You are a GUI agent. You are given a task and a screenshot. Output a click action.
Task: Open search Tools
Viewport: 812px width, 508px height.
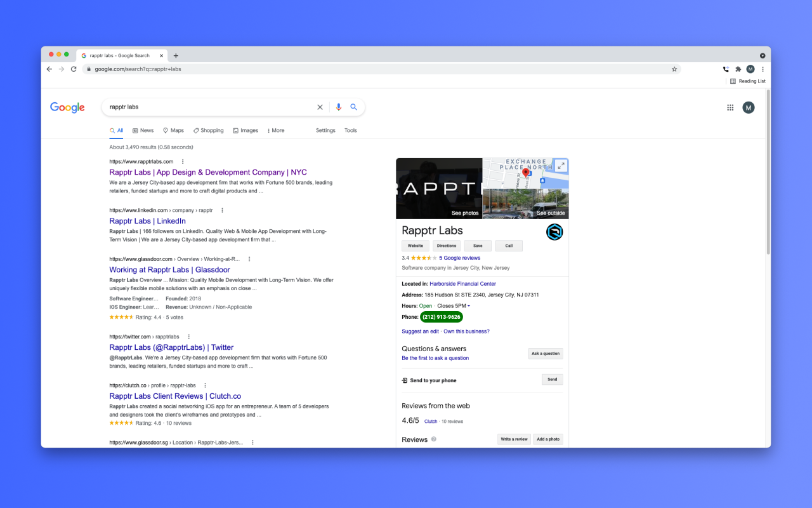(x=351, y=131)
